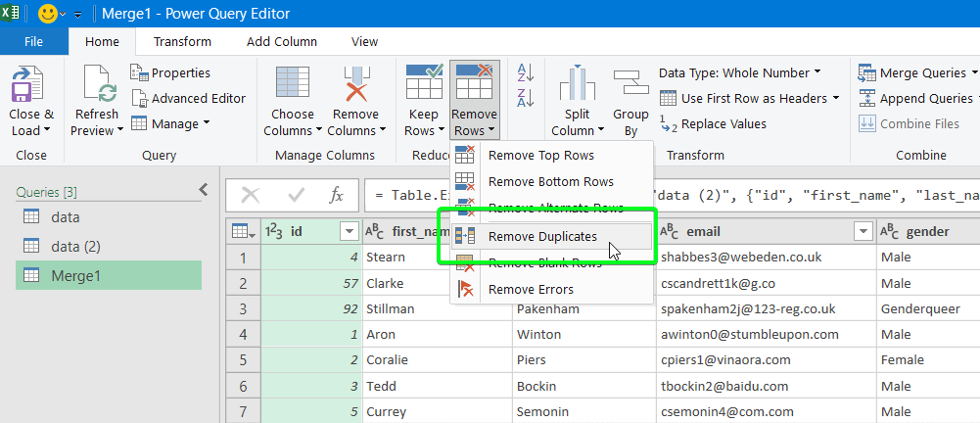The width and height of the screenshot is (980, 423).
Task: Click Refresh Preview icon
Action: pyautogui.click(x=100, y=84)
